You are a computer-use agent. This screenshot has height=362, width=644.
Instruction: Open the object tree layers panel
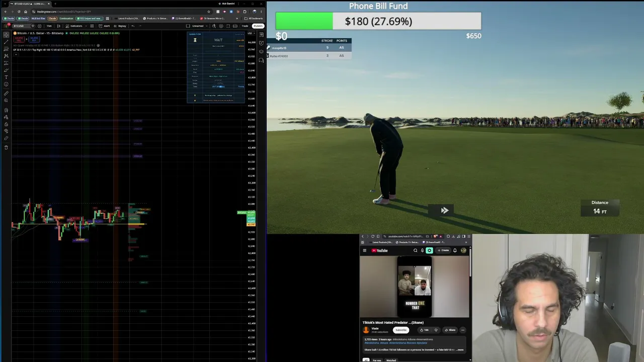[x=261, y=52]
